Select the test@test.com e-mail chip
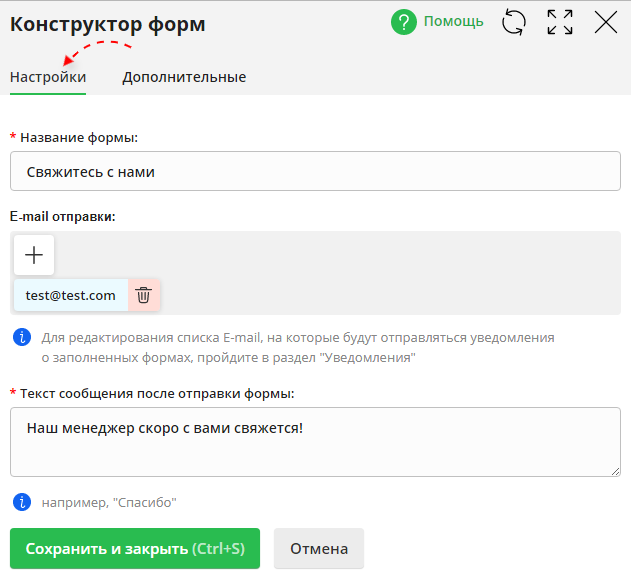 point(71,295)
